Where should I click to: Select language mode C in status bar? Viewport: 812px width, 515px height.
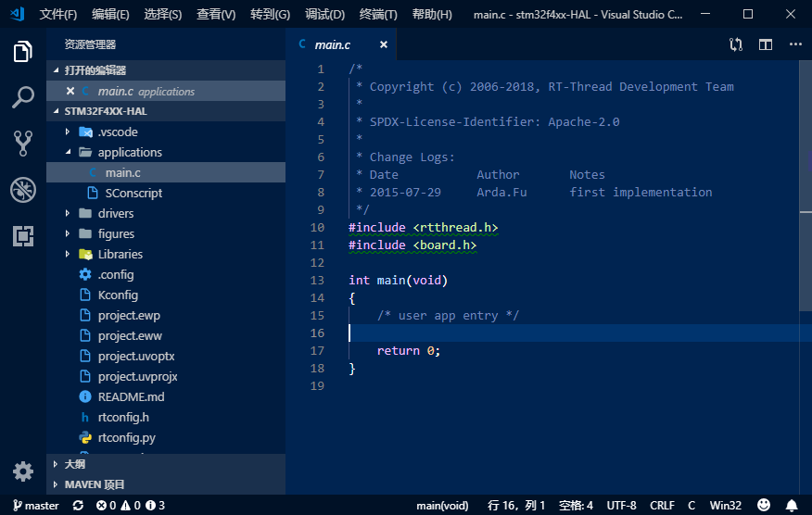point(691,505)
